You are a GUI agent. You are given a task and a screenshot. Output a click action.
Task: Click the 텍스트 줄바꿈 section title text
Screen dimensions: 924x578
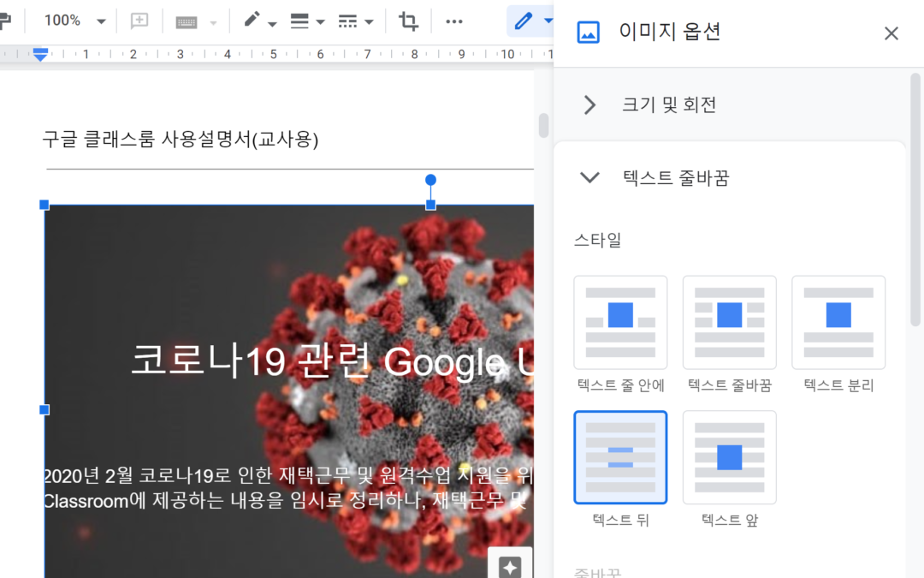coord(676,177)
